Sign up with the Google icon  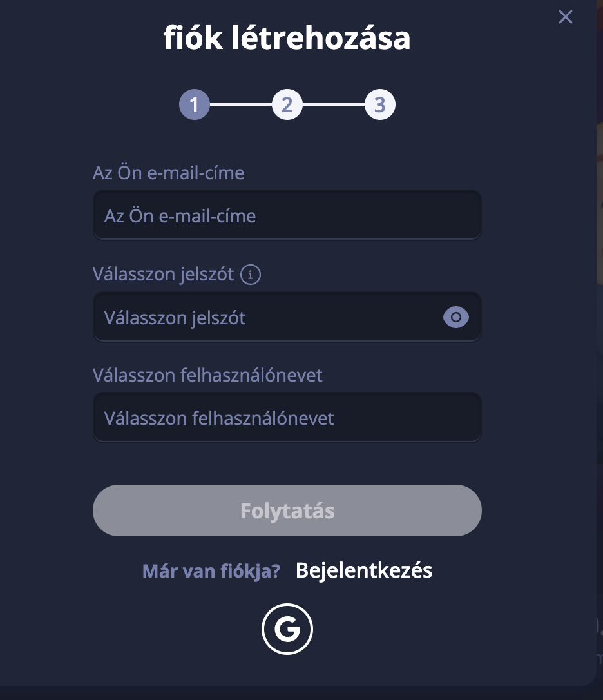pos(287,628)
